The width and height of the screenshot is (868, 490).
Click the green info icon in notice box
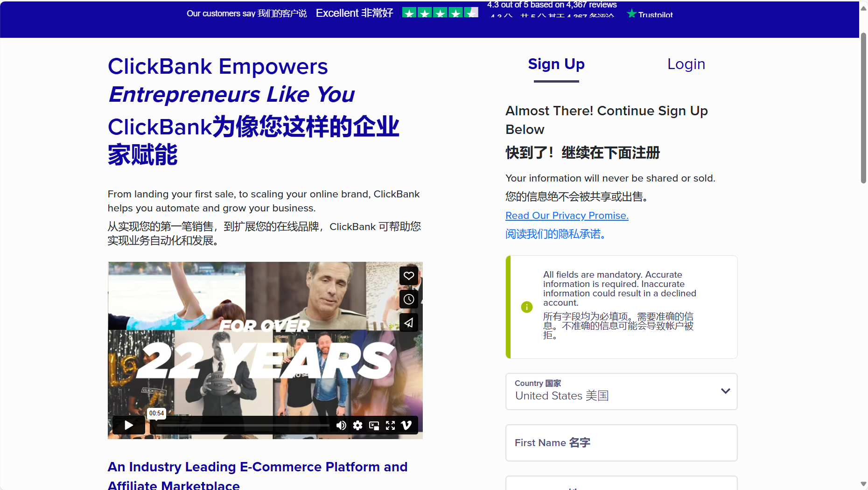click(527, 307)
